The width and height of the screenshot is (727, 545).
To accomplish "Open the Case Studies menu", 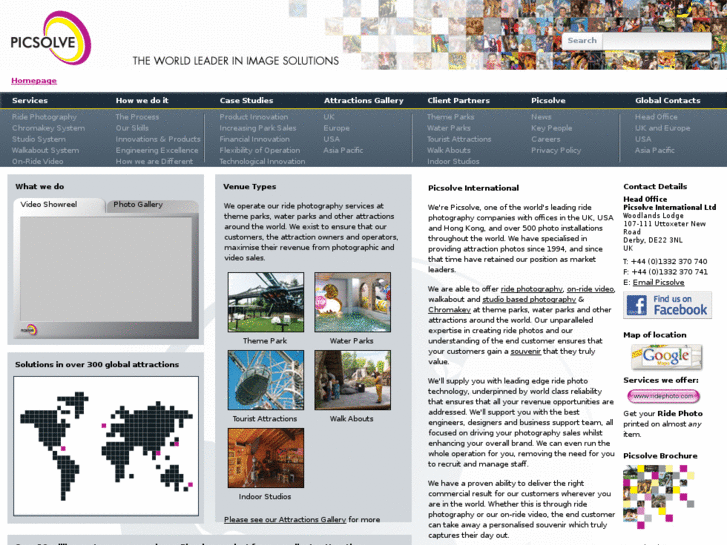I will point(246,100).
